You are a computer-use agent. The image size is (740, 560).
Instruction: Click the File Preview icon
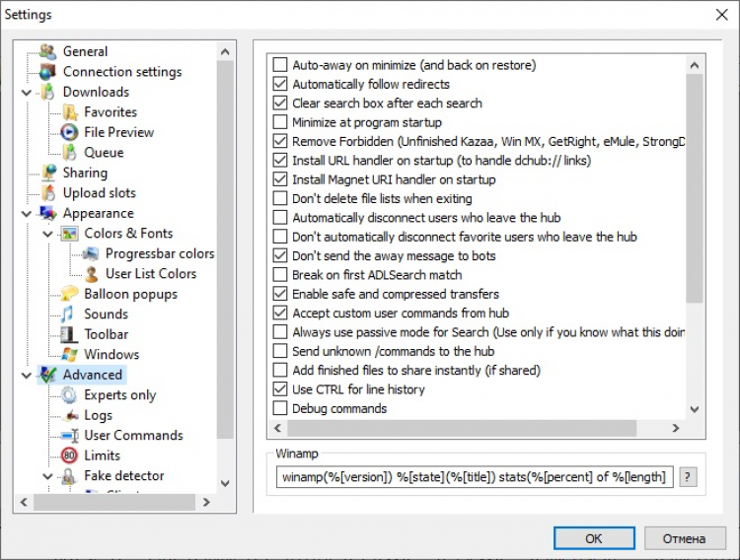point(69,132)
